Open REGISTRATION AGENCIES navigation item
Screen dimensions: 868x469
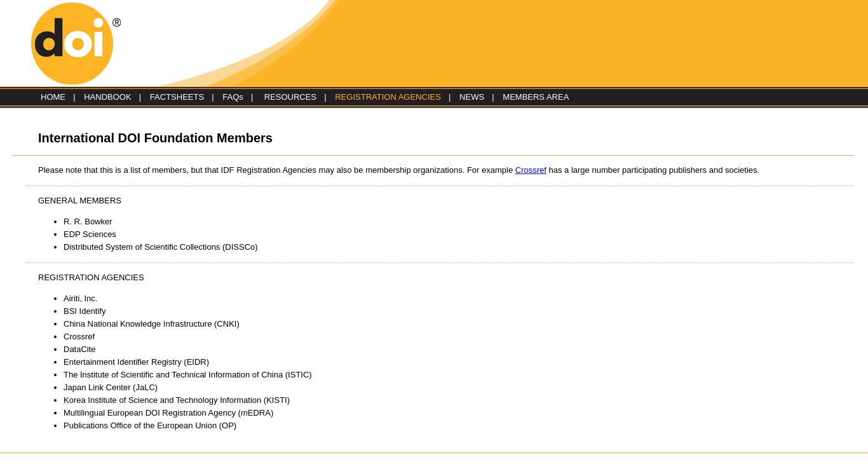click(x=388, y=97)
